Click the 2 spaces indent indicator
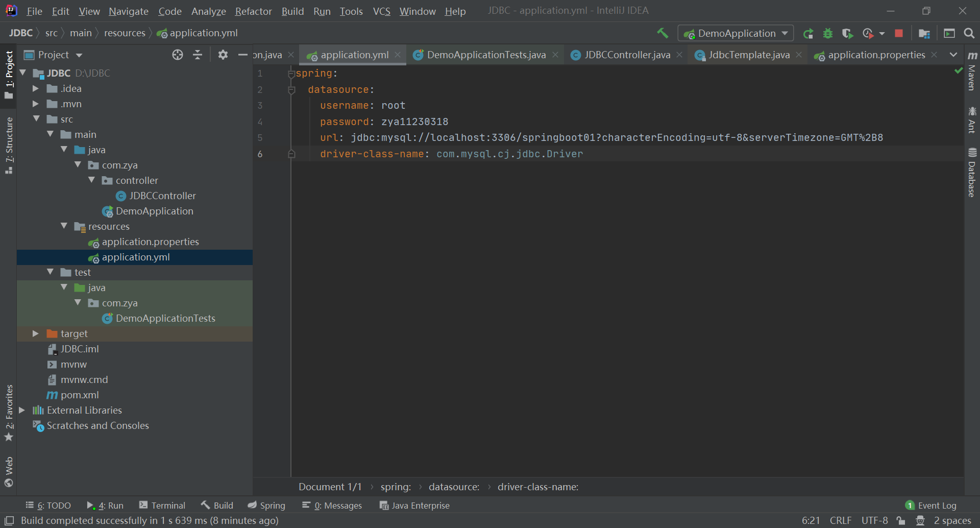Image resolution: width=980 pixels, height=528 pixels. point(952,520)
